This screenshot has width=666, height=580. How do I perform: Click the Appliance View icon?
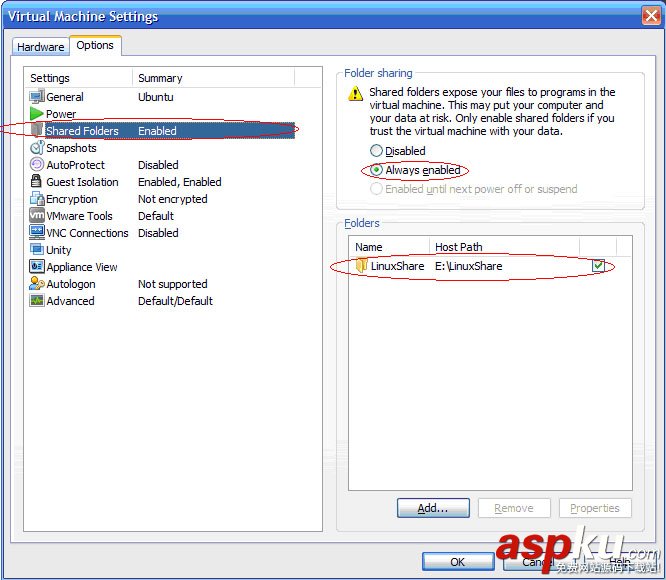point(37,266)
